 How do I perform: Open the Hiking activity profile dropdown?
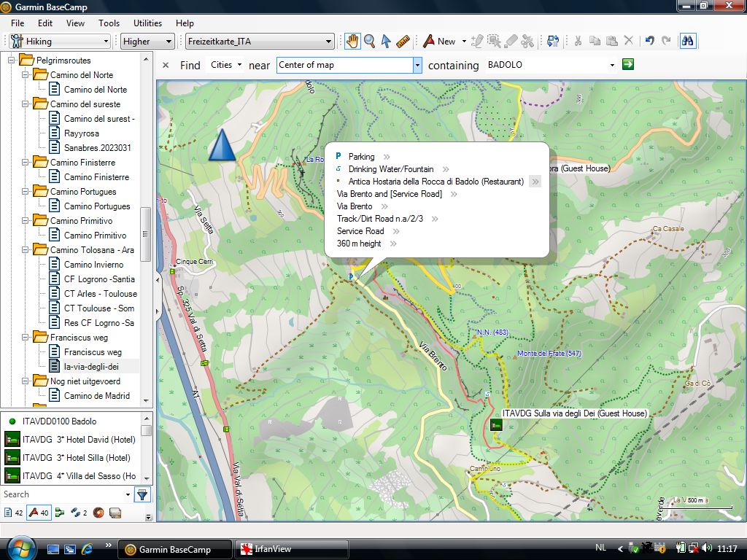(x=60, y=42)
